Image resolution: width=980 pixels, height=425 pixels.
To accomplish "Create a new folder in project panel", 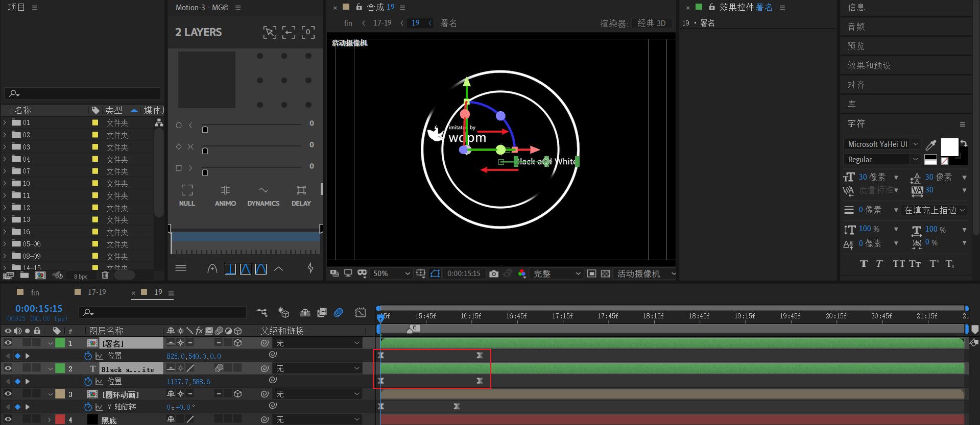I will pos(24,275).
